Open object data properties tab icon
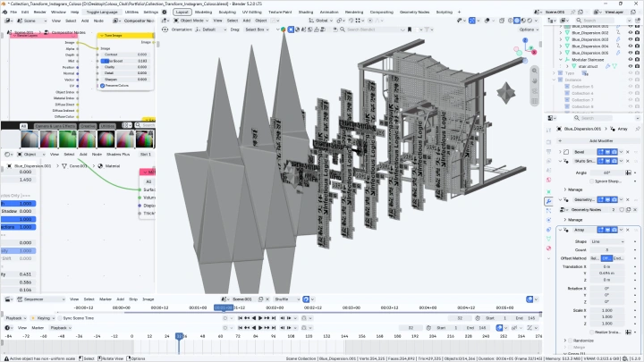 548,239
